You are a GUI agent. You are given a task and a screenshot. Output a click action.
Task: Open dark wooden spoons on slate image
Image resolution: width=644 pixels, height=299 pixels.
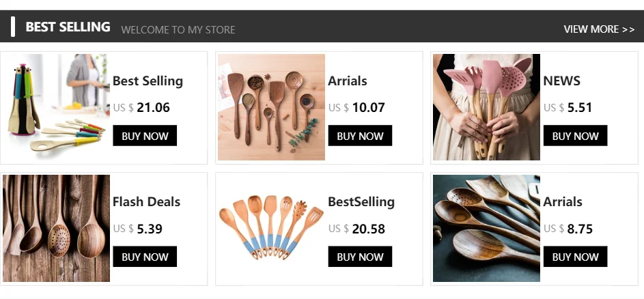[487, 229]
